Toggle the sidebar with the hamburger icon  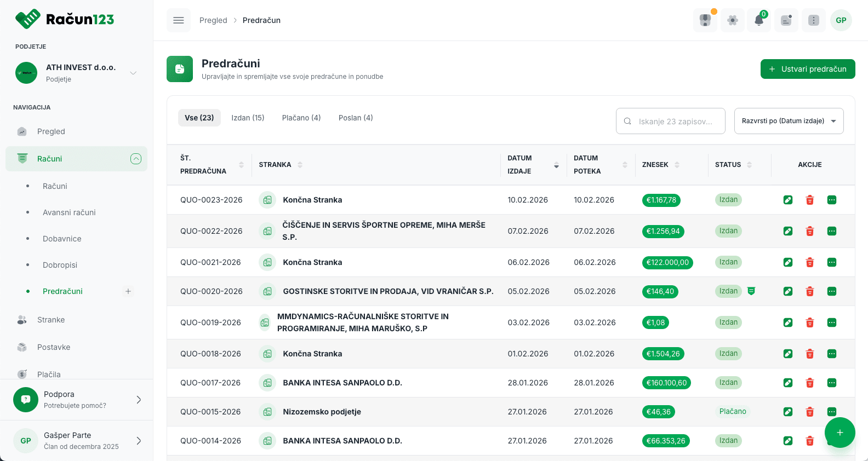(x=179, y=20)
